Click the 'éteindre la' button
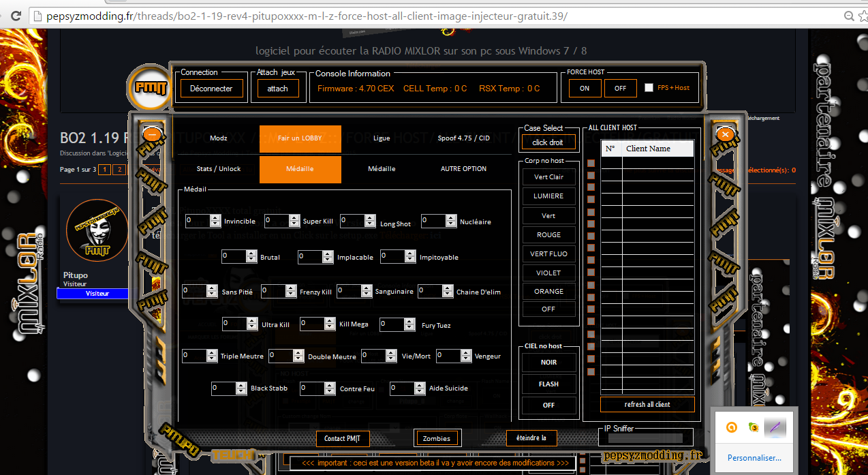This screenshot has height=475, width=868. click(531, 438)
